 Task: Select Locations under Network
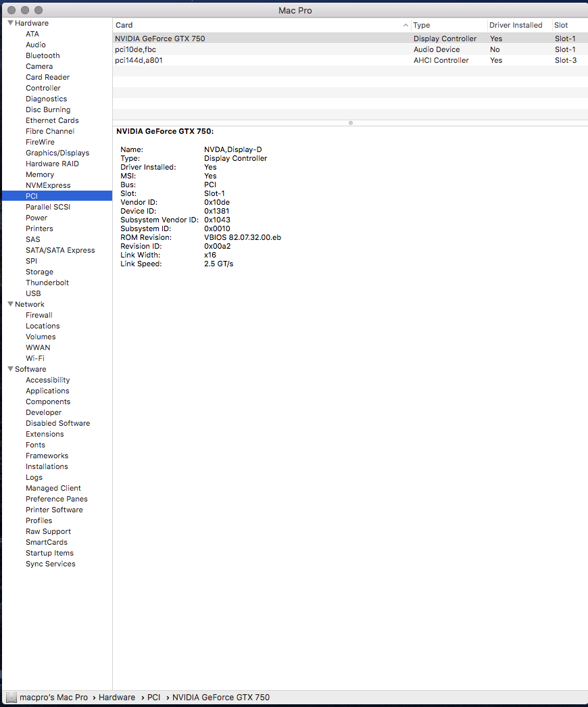tap(43, 326)
